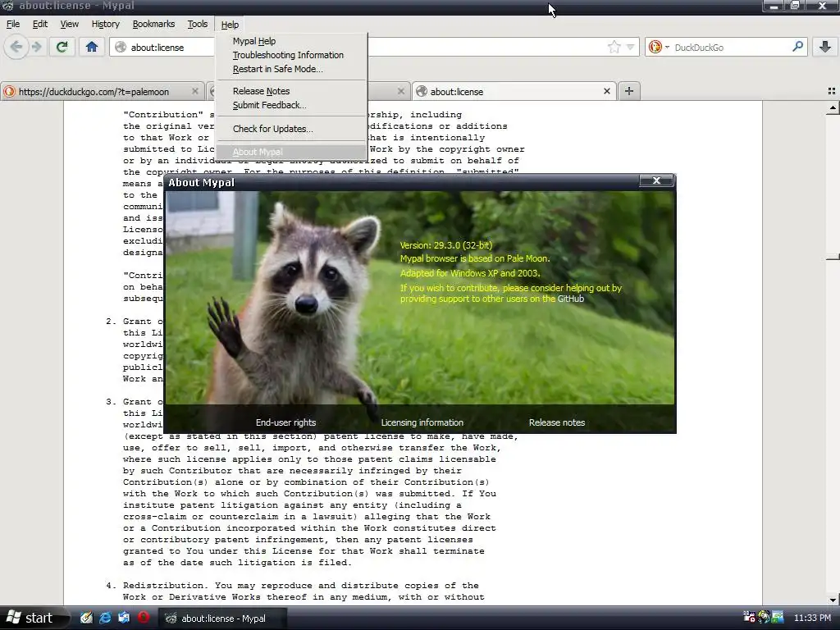The image size is (840, 630).
Task: Open Licensing information link
Action: [x=422, y=422]
